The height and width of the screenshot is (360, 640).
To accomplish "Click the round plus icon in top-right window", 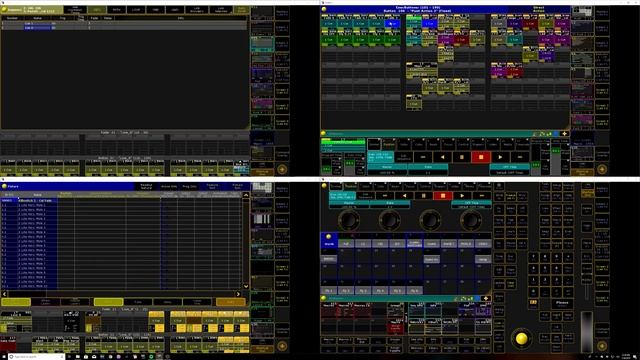I will pyautogui.click(x=602, y=169).
